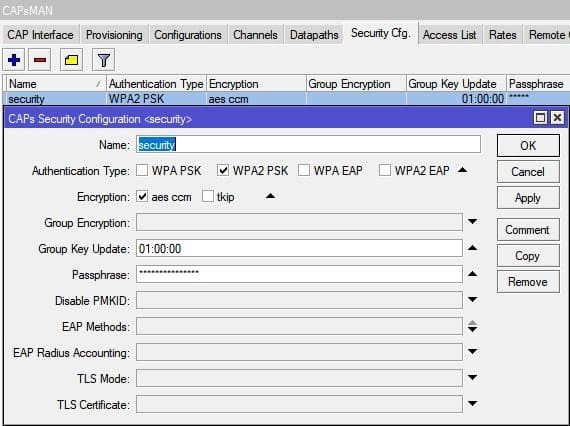Viewport: 570px width, 426px height.
Task: Enable the tkip encryption checkbox
Action: coord(208,196)
